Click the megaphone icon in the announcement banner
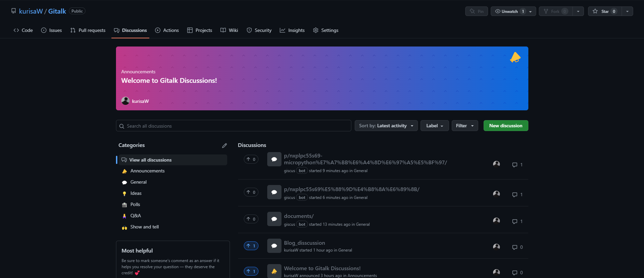The height and width of the screenshot is (278, 644). pos(515,57)
